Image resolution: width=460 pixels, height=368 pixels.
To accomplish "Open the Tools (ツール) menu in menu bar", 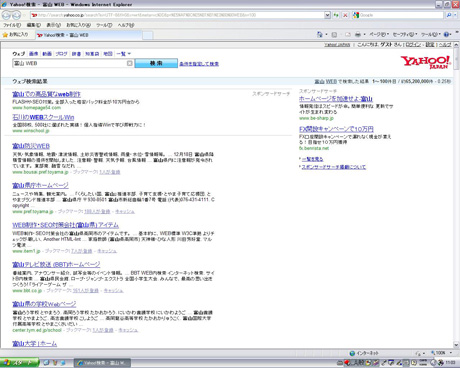I will click(104, 25).
